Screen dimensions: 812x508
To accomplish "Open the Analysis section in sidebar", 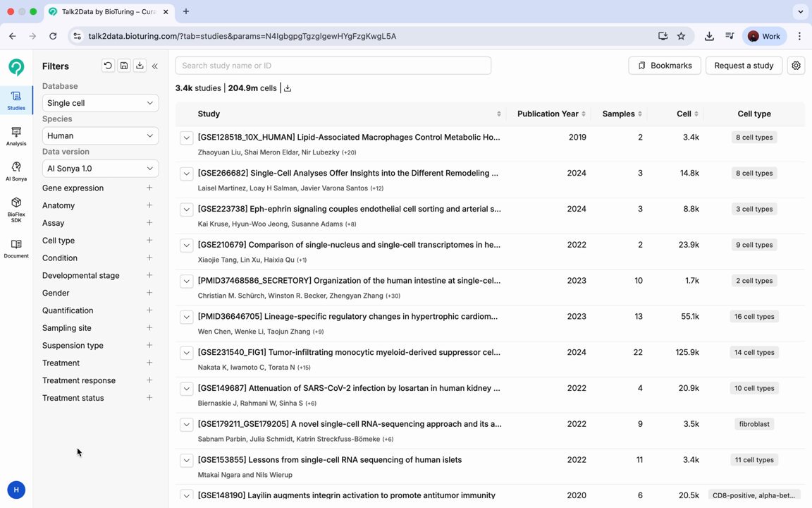I will (16, 136).
